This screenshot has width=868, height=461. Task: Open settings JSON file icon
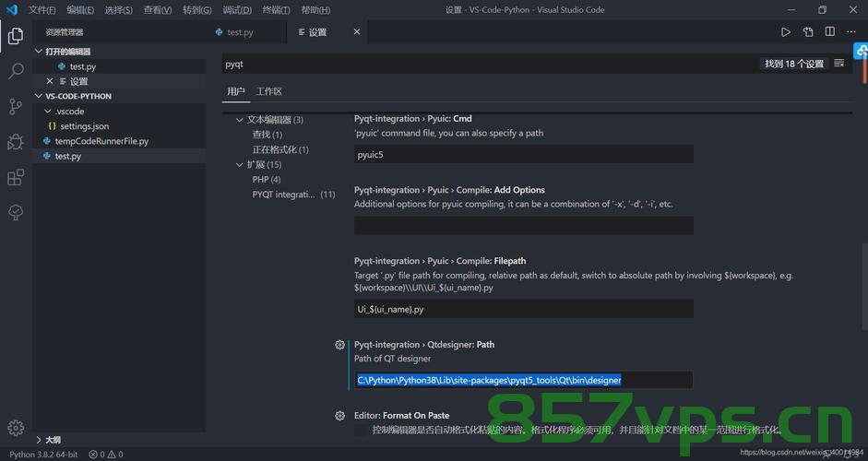pyautogui.click(x=808, y=32)
